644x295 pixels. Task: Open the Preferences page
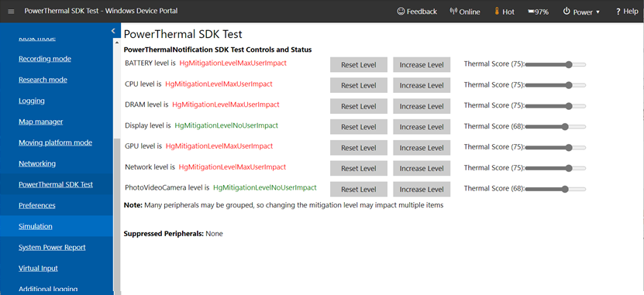pos(37,205)
